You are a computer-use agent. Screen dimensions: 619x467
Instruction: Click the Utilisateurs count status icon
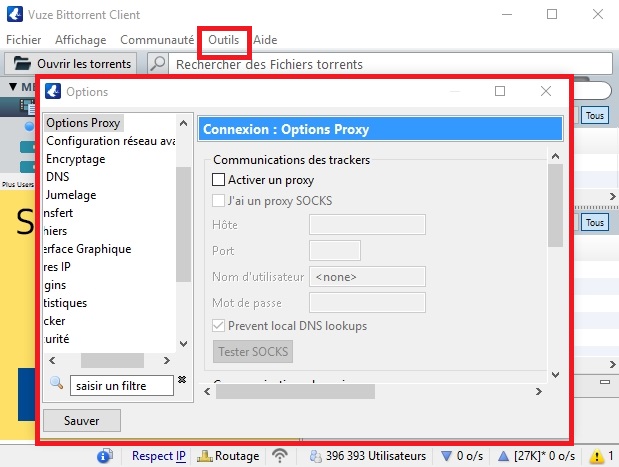point(315,456)
